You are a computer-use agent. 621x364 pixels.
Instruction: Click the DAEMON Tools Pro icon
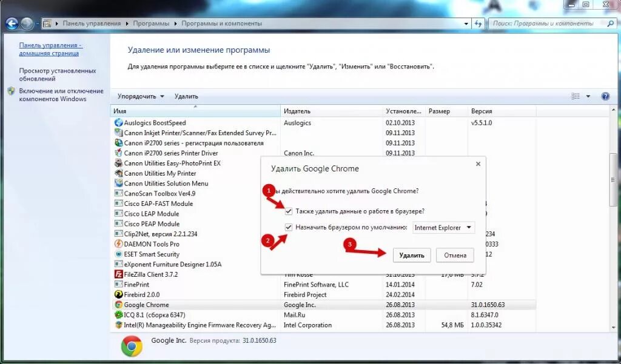[x=118, y=244]
